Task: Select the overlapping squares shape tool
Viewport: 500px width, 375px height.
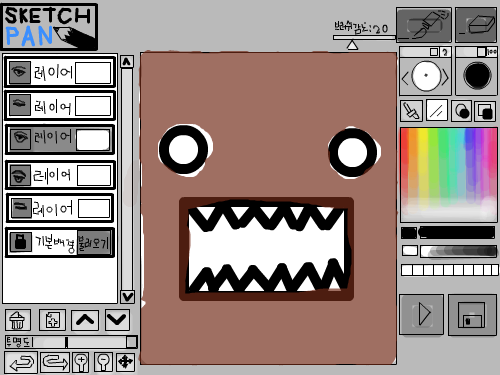Action: tap(485, 111)
